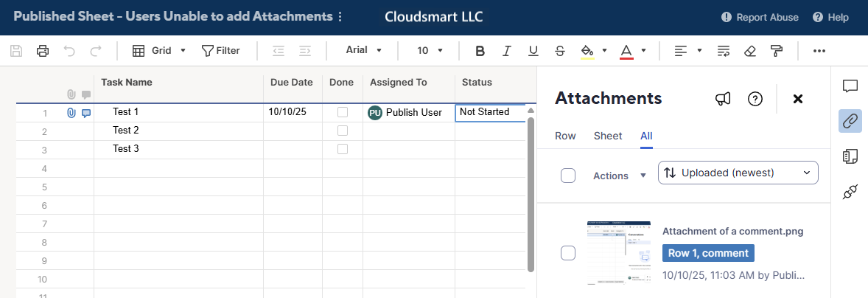Screen dimensions: 868x298
Task: Switch to the Row attachments tab
Action: (x=565, y=136)
